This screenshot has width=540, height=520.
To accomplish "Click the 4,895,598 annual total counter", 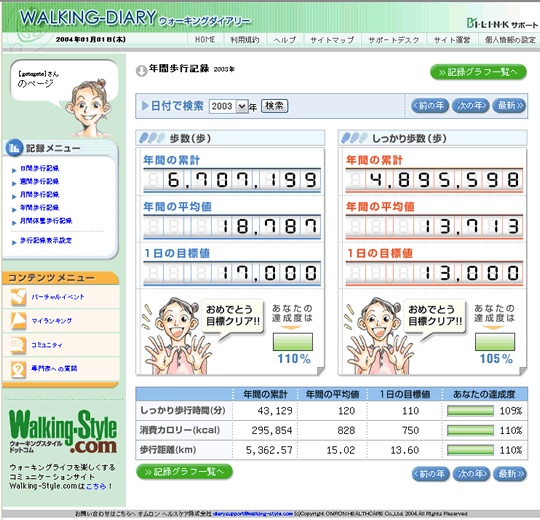I will (x=434, y=180).
